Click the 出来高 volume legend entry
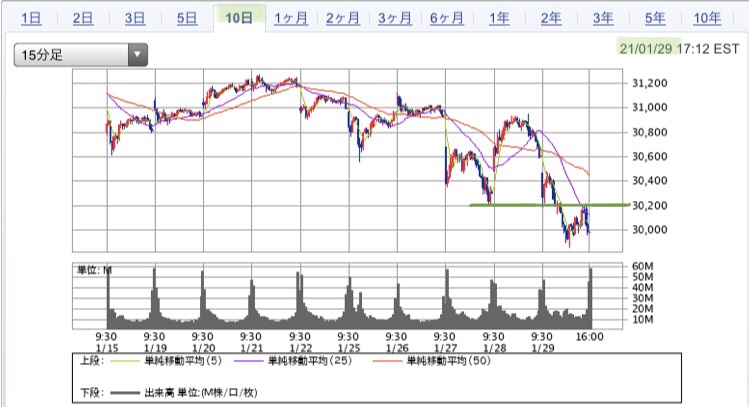 (x=201, y=393)
